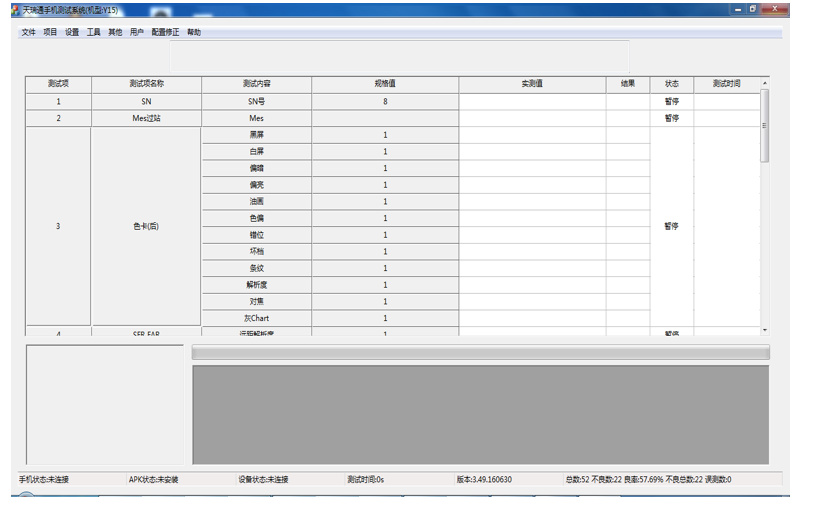This screenshot has height=508, width=824.
Task: Select the 色卡(后) test name cell
Action: coord(146,226)
